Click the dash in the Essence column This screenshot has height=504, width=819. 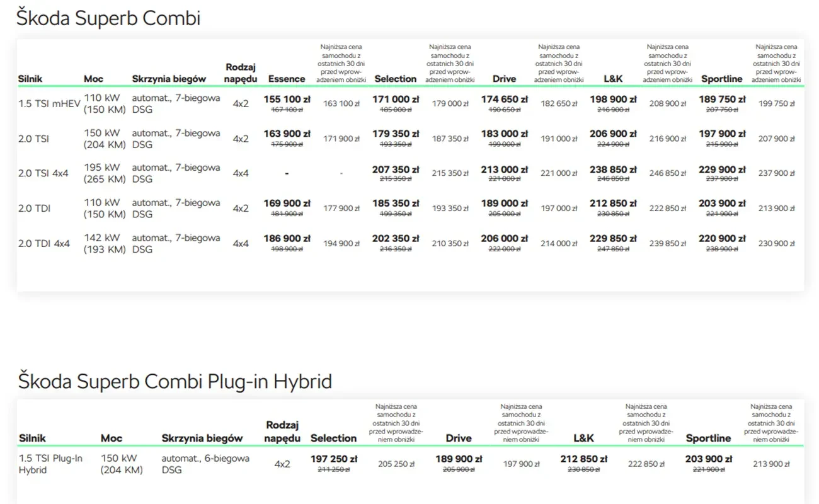(x=287, y=173)
